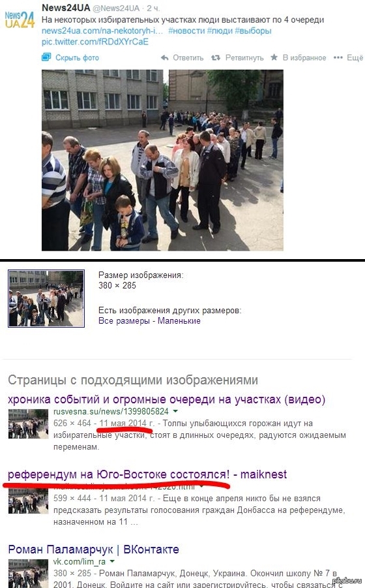The width and height of the screenshot is (365, 588).
Task: Hide the photo via Скрыть фото
Action: pos(77,57)
